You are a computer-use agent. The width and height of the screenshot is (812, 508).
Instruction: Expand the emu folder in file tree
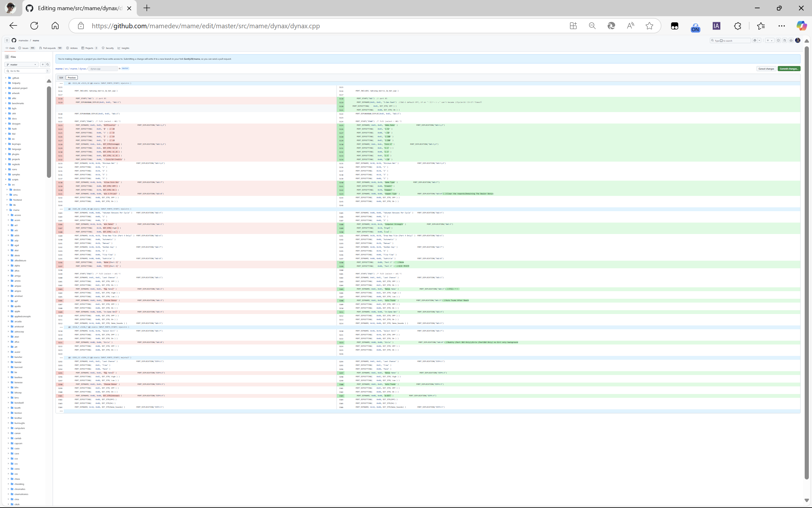coord(7,195)
